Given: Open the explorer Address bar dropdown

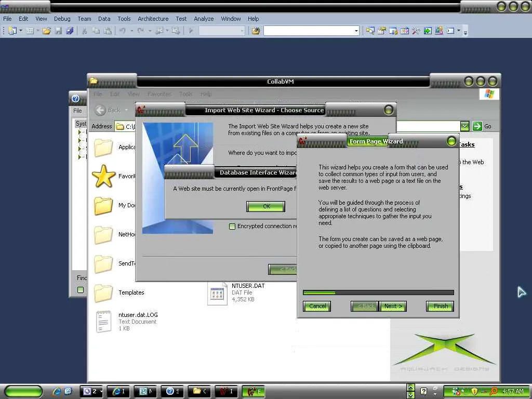Looking at the screenshot, I should click(x=464, y=126).
